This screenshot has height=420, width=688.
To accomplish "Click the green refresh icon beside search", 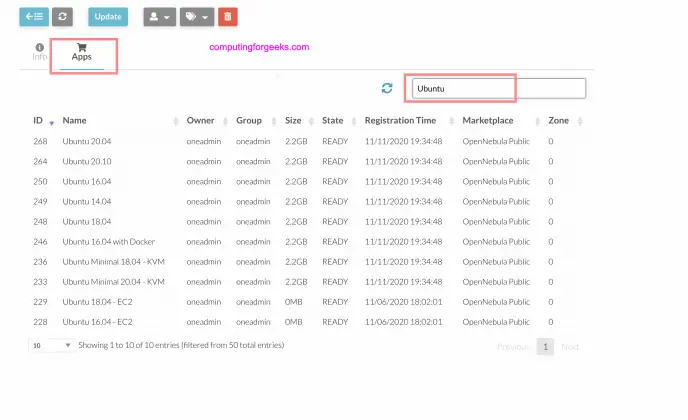I will (387, 88).
